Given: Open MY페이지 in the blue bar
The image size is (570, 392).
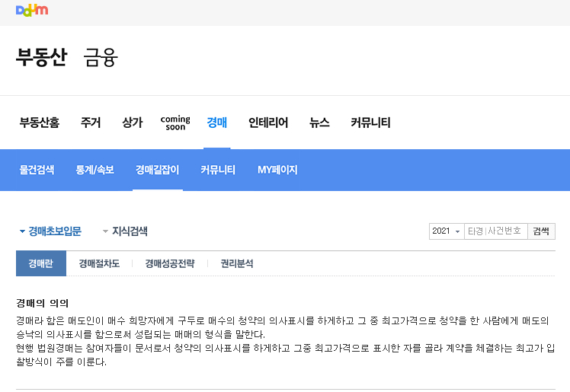Looking at the screenshot, I should [x=277, y=170].
